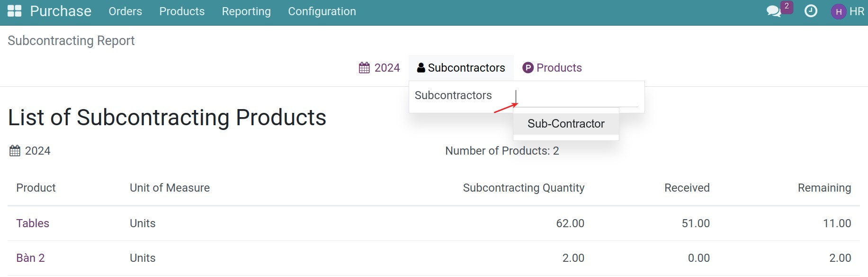The height and width of the screenshot is (277, 868).
Task: Open the messaging conversations icon
Action: coord(773,11)
